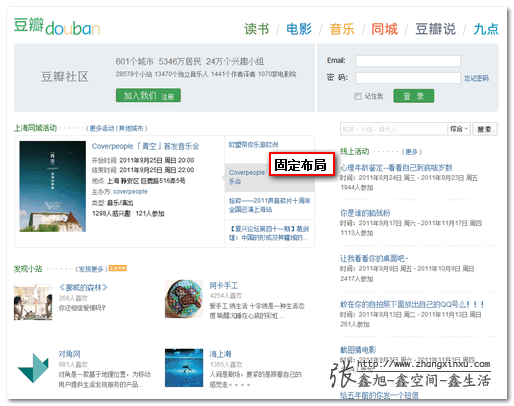This screenshot has width=514, height=406.
Task: Click the 121人参加 text in Coverpeople event
Action: tap(150, 213)
